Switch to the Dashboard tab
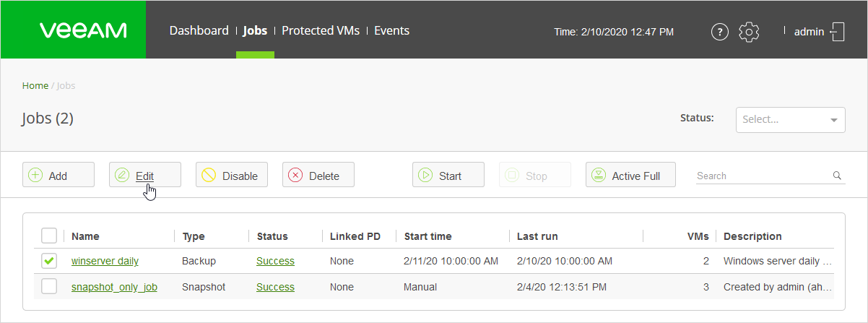This screenshot has width=868, height=323. 199,30
